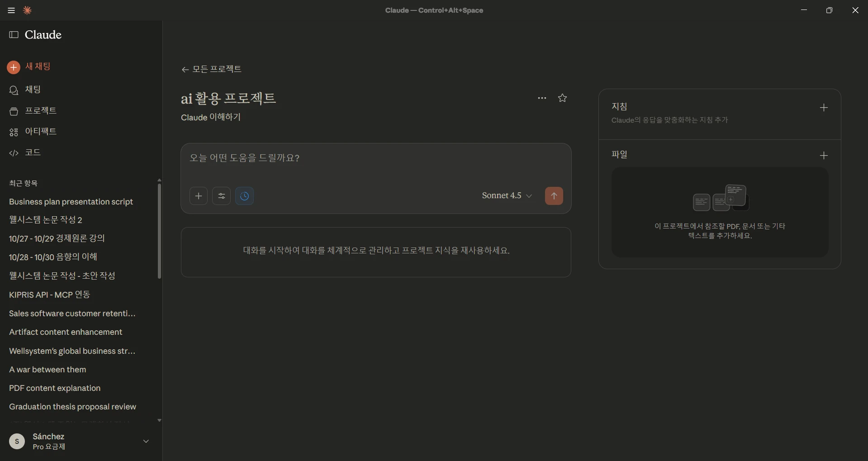Add instructions with the 지침 plus icon

pyautogui.click(x=824, y=108)
